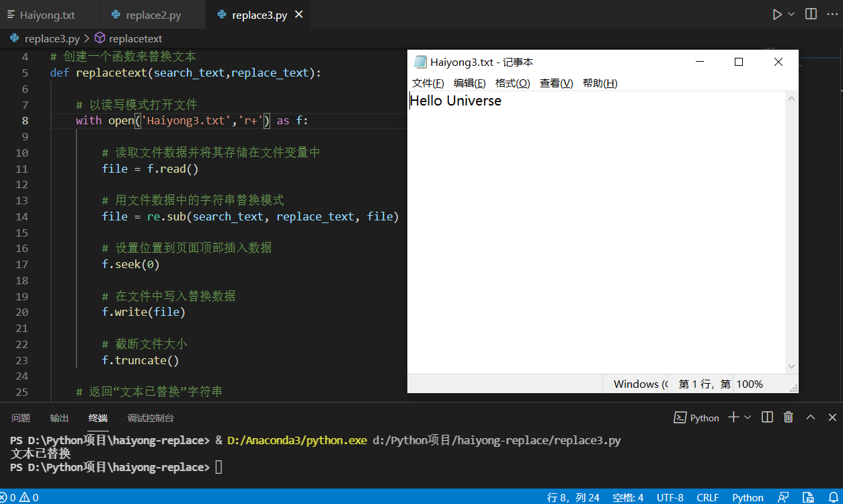Click the Notepad vertical scrollbar down arrow
The image size is (843, 504).
pyautogui.click(x=791, y=366)
